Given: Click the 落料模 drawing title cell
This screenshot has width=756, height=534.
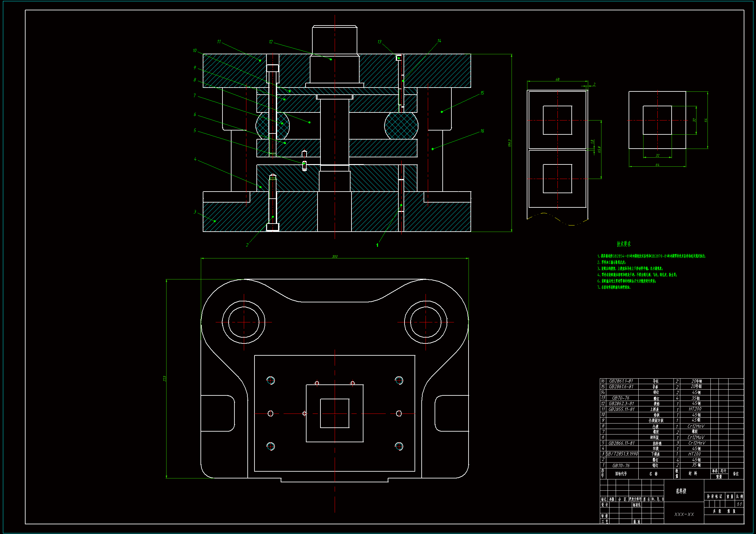Looking at the screenshot, I should click(x=681, y=491).
